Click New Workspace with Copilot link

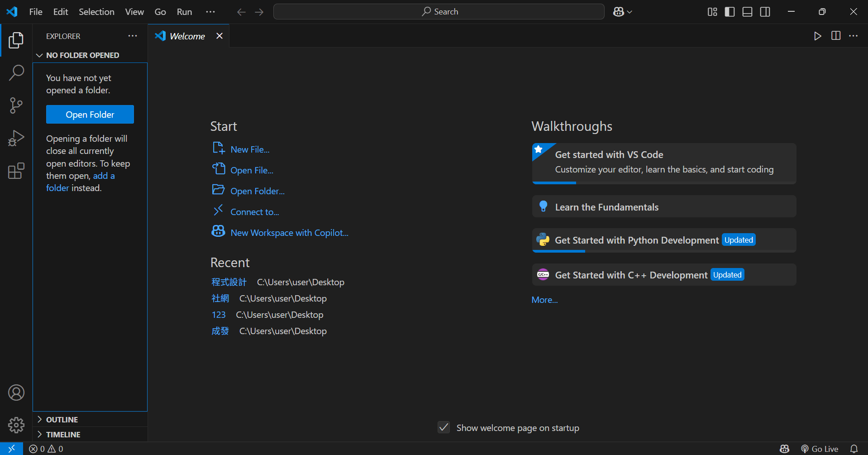pyautogui.click(x=289, y=233)
